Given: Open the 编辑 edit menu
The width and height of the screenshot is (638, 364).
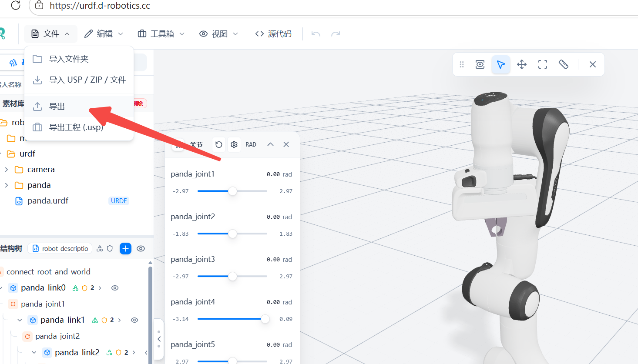Looking at the screenshot, I should [104, 34].
